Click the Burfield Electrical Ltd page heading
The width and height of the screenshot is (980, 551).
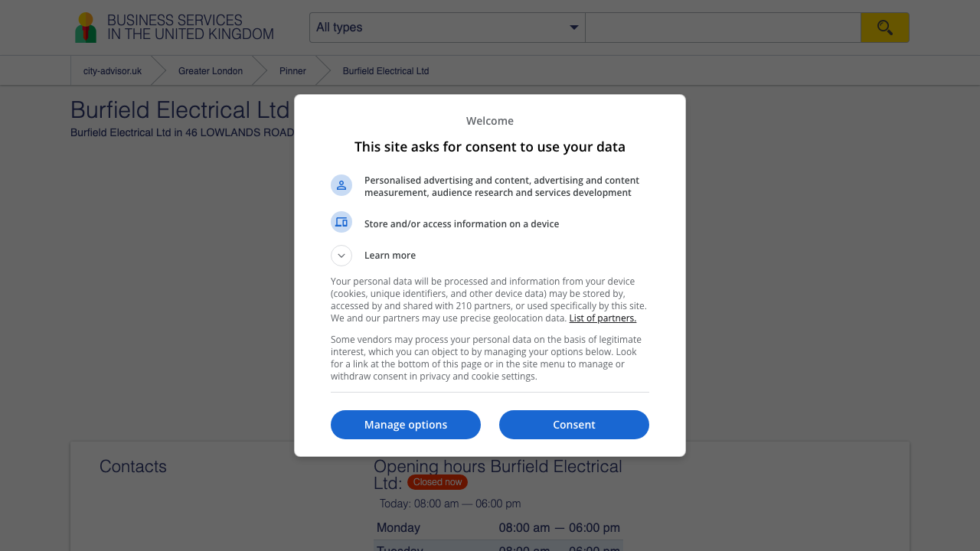pyautogui.click(x=180, y=110)
